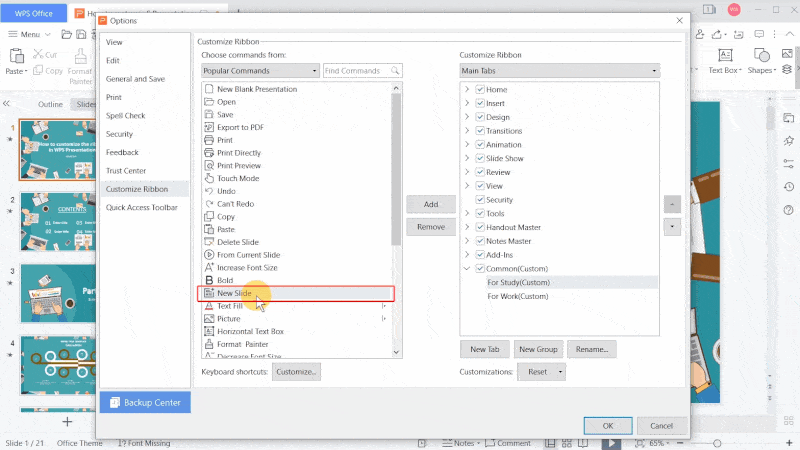Open the Main Tabs dropdown
The image size is (800, 450).
559,70
